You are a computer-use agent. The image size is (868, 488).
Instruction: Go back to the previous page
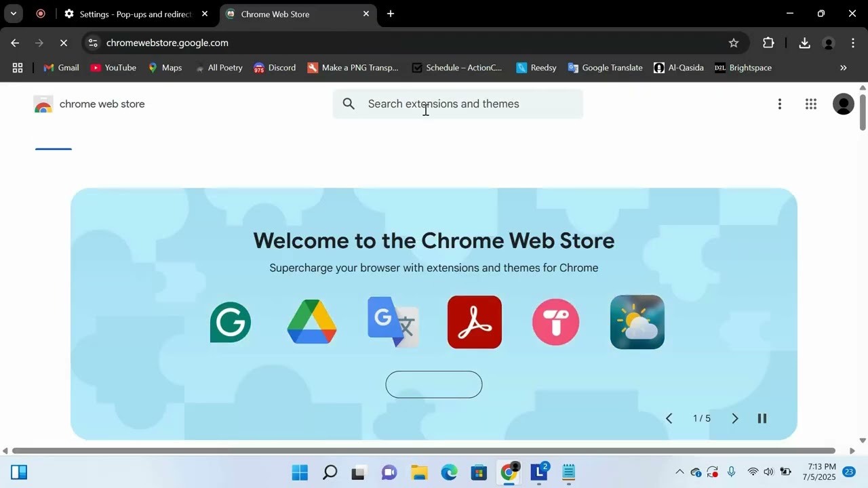pyautogui.click(x=15, y=43)
